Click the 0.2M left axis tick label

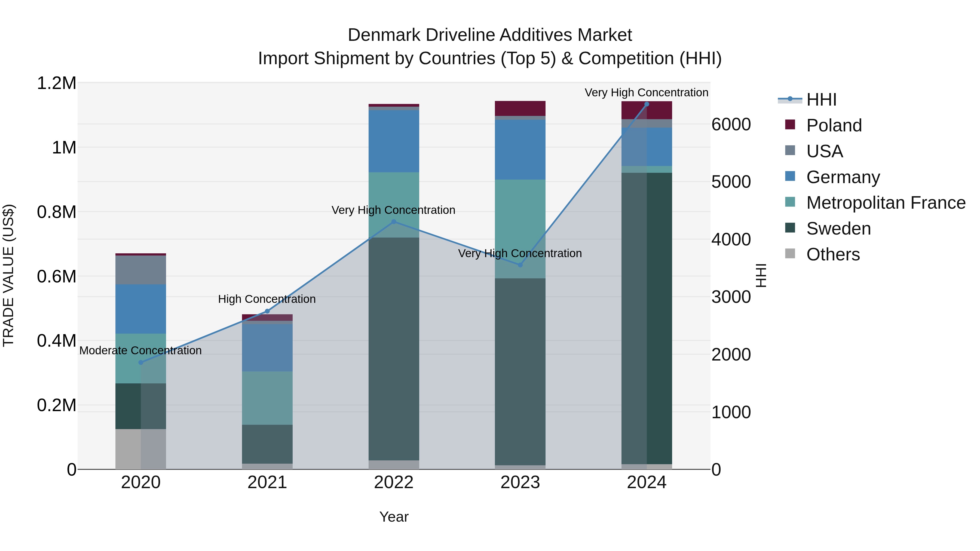[x=57, y=405]
